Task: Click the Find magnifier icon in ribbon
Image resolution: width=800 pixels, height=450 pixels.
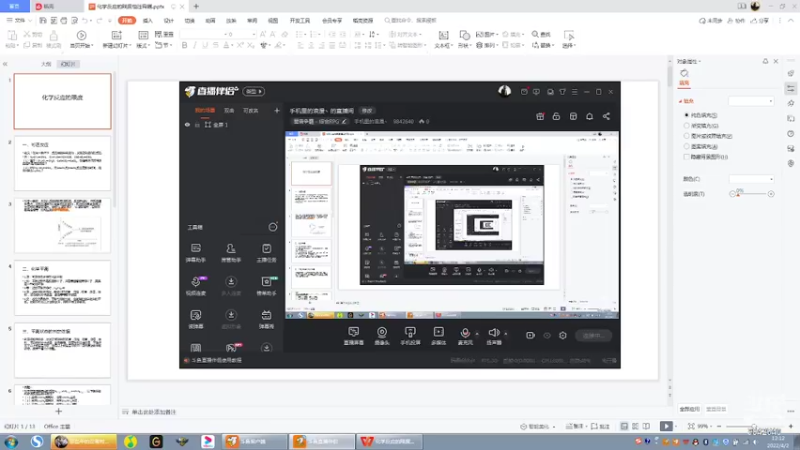Action: (535, 34)
